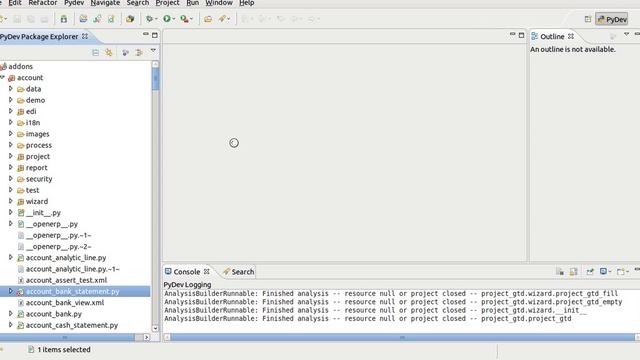Expand the data folder

click(x=11, y=89)
